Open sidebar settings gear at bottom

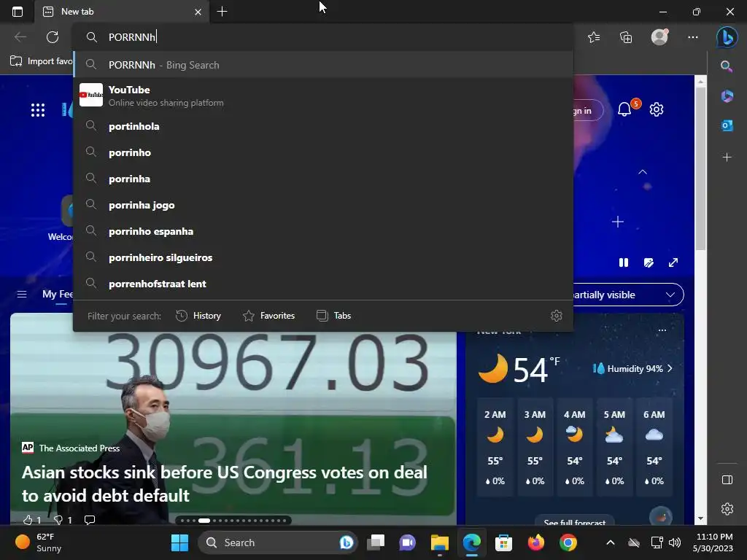(727, 508)
